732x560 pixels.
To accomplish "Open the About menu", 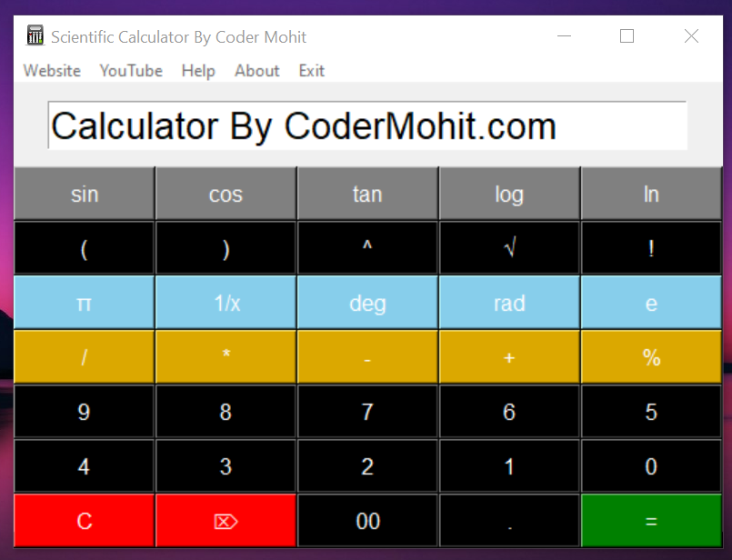I will (256, 71).
